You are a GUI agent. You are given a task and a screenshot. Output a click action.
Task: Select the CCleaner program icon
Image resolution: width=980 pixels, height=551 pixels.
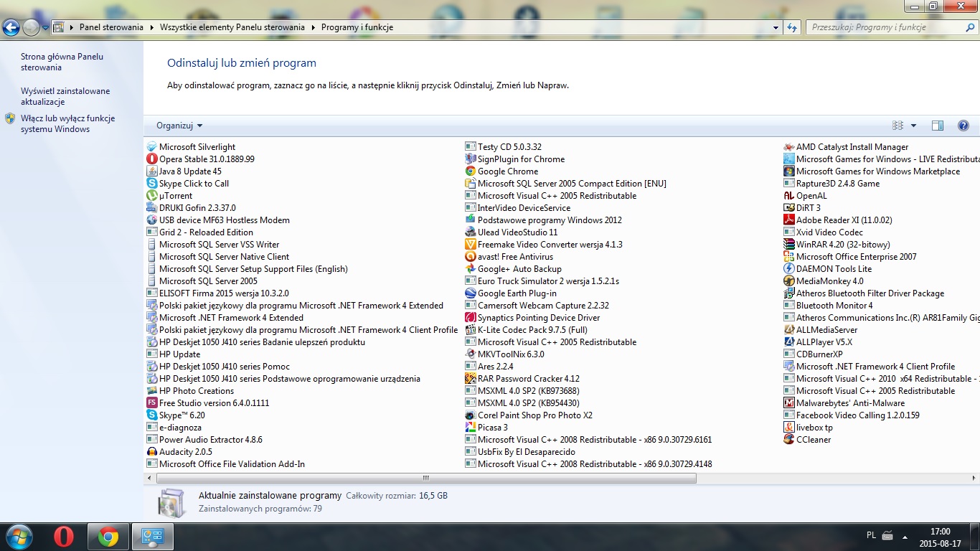(x=789, y=440)
